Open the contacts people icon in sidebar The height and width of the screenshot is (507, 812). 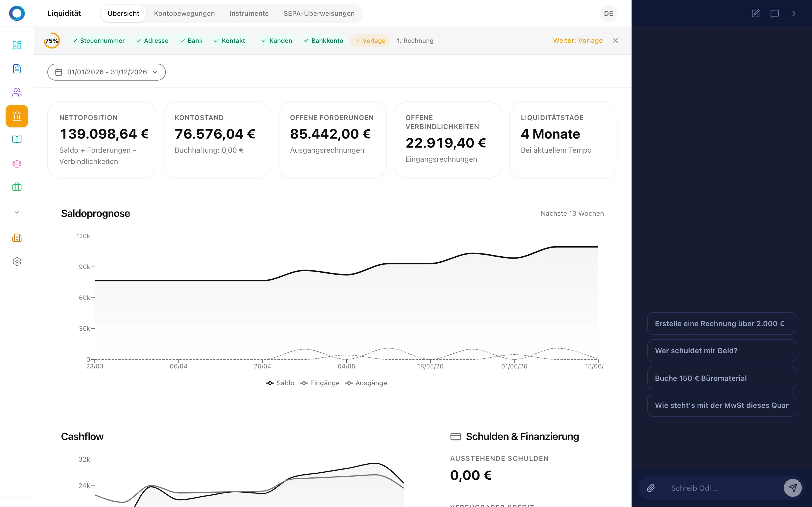click(x=17, y=92)
